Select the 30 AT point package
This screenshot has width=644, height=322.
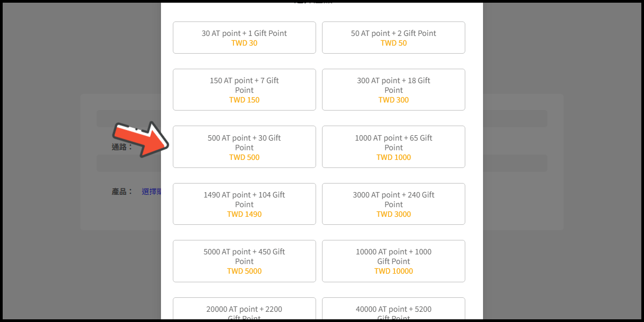click(x=244, y=38)
